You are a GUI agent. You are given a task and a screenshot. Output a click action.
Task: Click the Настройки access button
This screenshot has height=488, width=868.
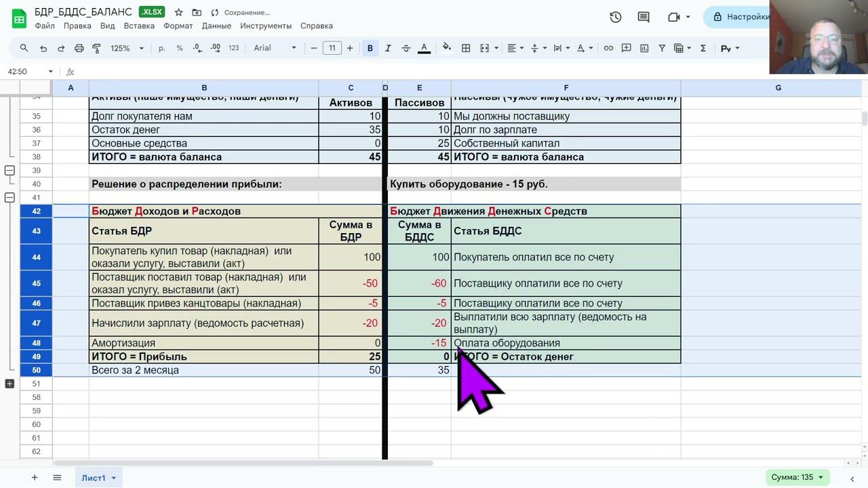pos(738,17)
